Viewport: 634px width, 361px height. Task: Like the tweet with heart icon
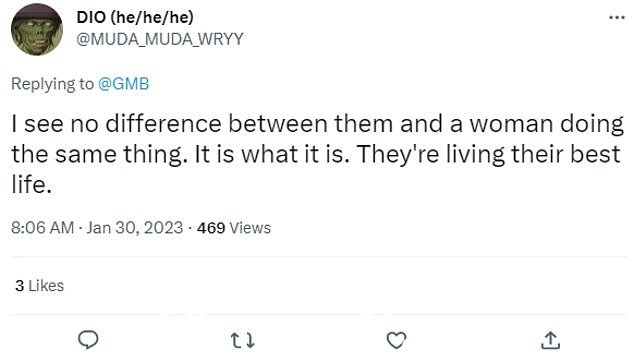point(396,340)
